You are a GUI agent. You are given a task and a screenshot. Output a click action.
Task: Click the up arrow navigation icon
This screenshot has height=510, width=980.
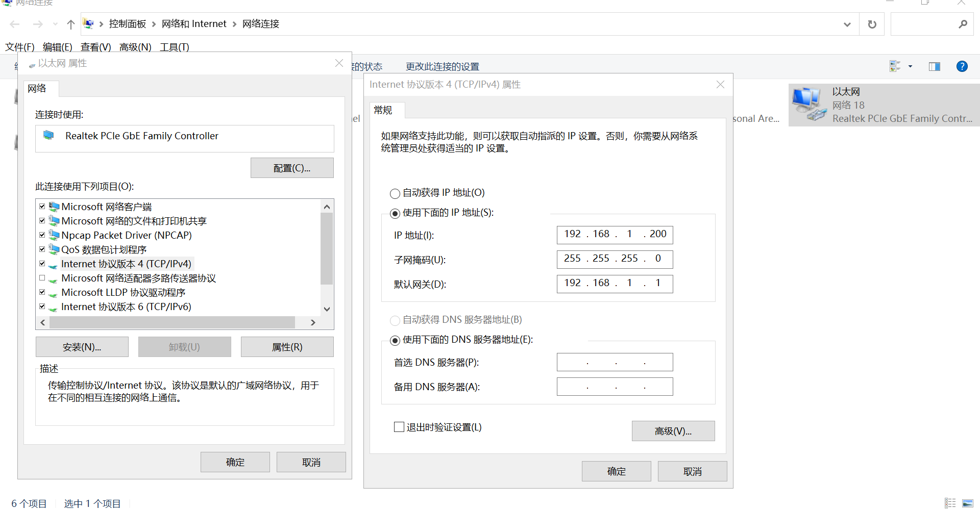pyautogui.click(x=71, y=24)
